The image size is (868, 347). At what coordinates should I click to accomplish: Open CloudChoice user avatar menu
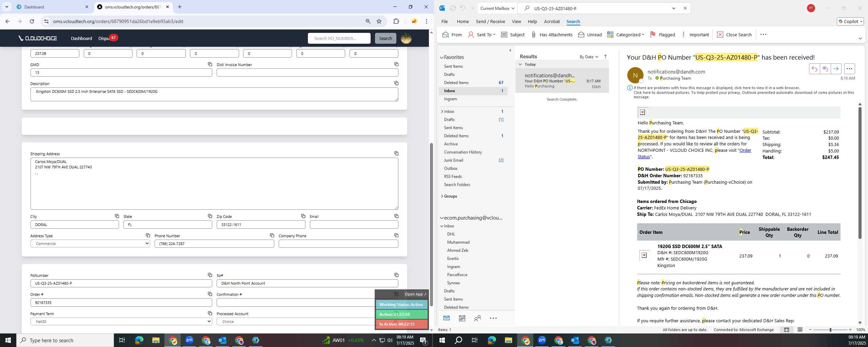(x=406, y=38)
